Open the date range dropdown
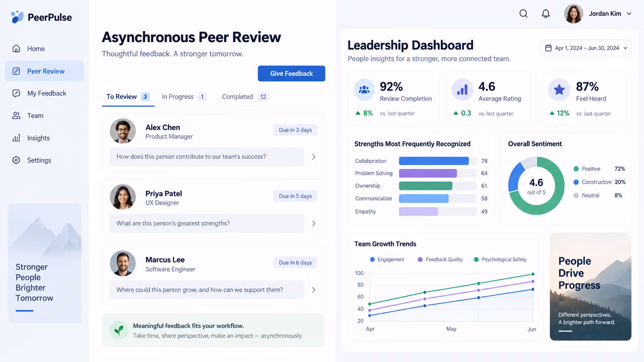Viewport: 644px width, 362px height. click(x=586, y=48)
